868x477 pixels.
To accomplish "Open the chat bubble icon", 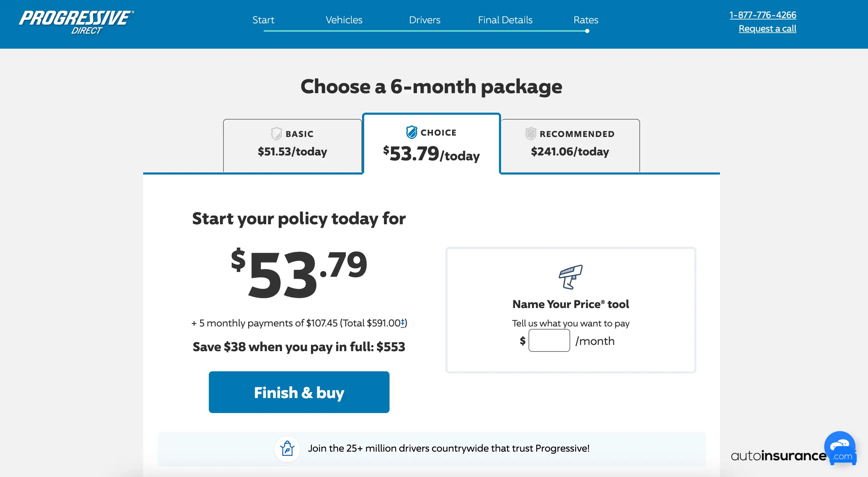I will click(x=840, y=446).
